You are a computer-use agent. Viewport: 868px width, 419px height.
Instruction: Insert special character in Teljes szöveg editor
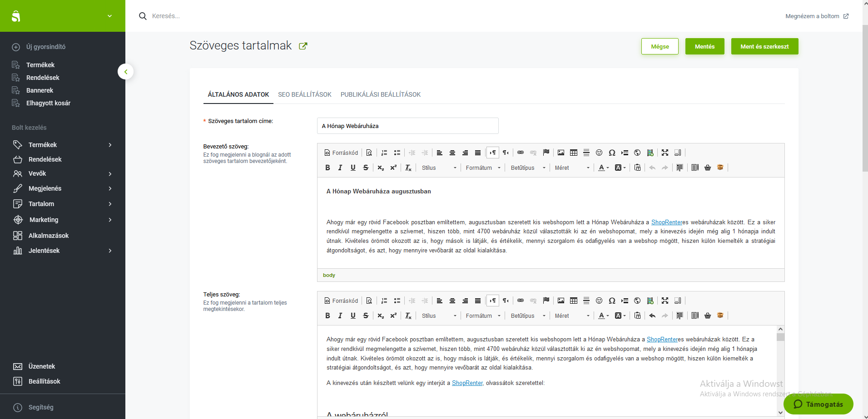(x=612, y=301)
